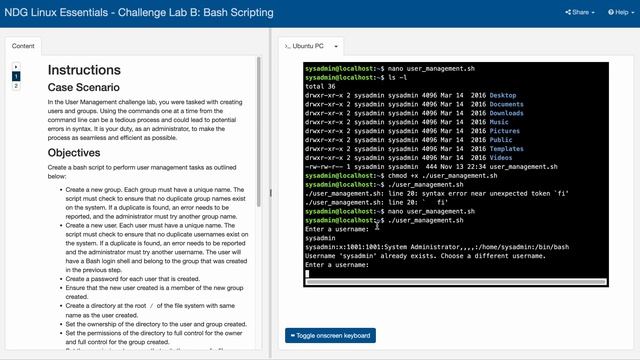Image resolution: width=640 pixels, height=360 pixels.
Task: Click 'Set the ownership of the directory' bullet
Action: pos(156,324)
